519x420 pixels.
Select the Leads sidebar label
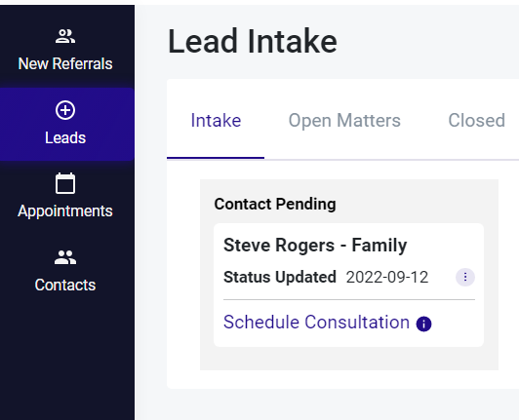[65, 138]
